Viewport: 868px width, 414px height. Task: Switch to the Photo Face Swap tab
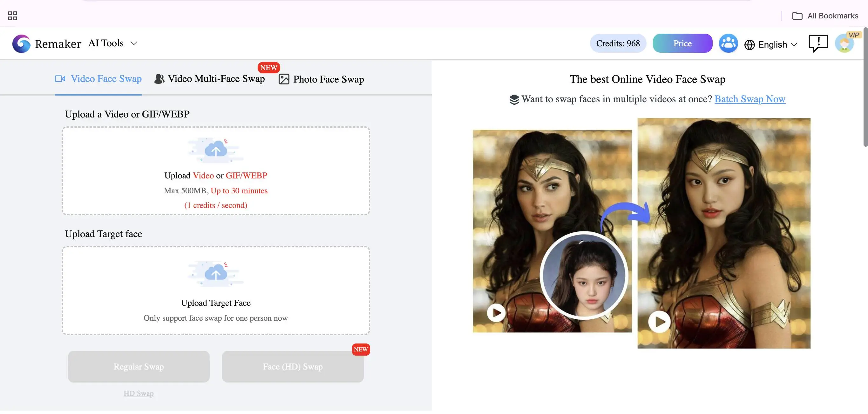pyautogui.click(x=321, y=79)
